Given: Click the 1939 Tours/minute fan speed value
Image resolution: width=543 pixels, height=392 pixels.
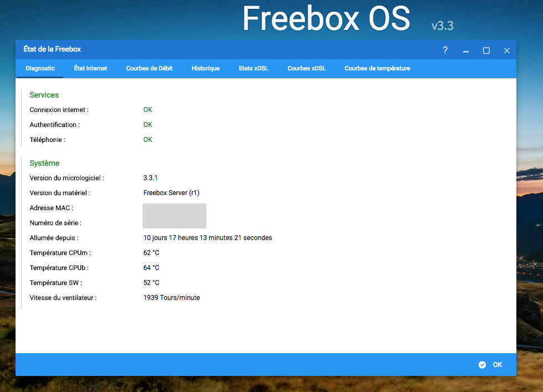Looking at the screenshot, I should (171, 298).
